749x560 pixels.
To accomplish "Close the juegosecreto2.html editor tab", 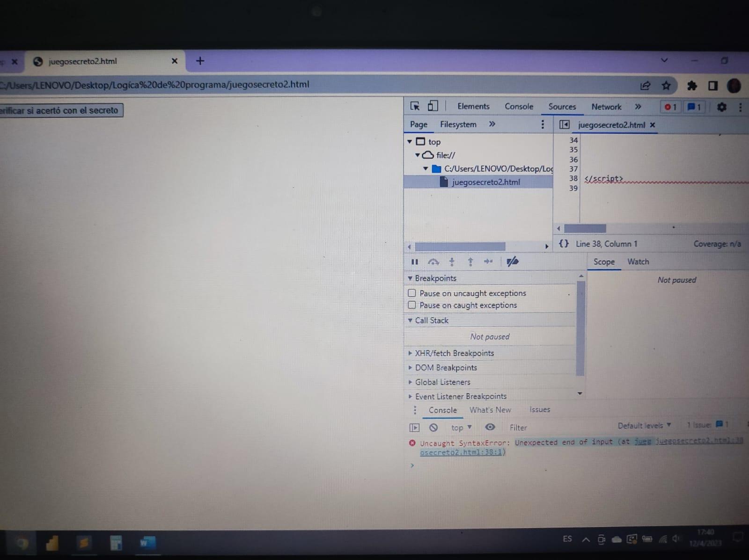I will pyautogui.click(x=653, y=125).
